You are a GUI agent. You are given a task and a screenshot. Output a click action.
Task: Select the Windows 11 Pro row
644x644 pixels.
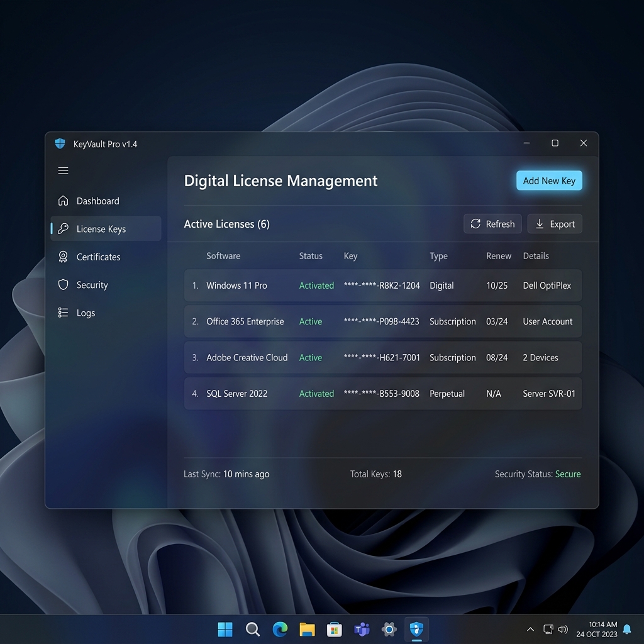point(383,286)
